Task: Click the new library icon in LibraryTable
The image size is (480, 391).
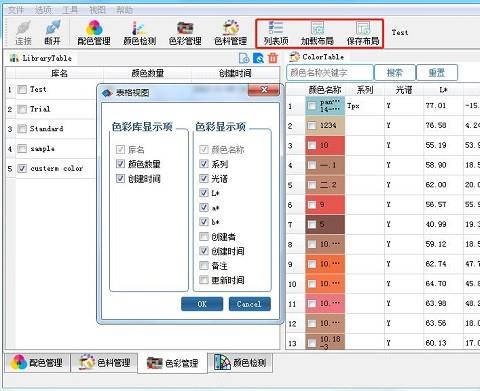Action: pyautogui.click(x=244, y=58)
